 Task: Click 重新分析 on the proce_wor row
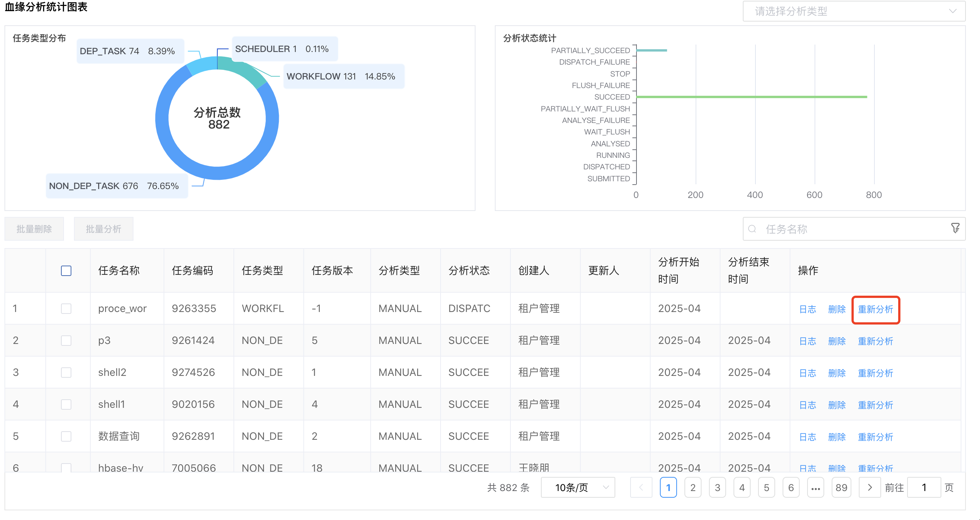tap(876, 309)
